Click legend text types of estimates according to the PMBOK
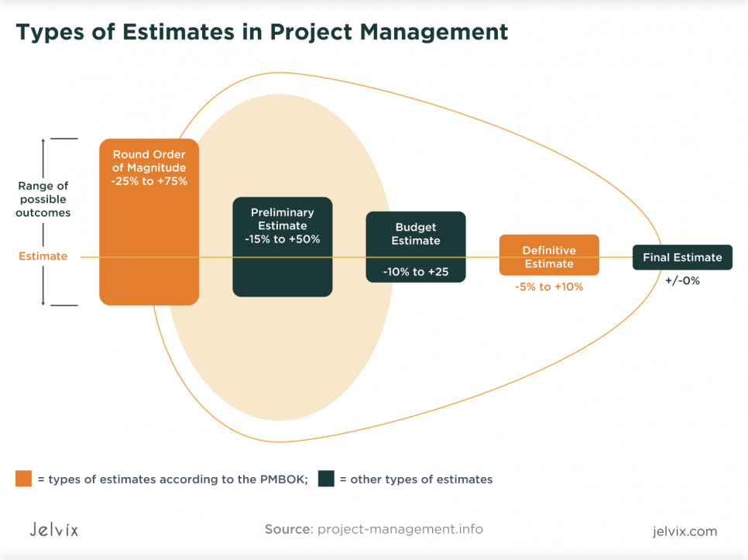The image size is (748, 560). click(x=178, y=479)
